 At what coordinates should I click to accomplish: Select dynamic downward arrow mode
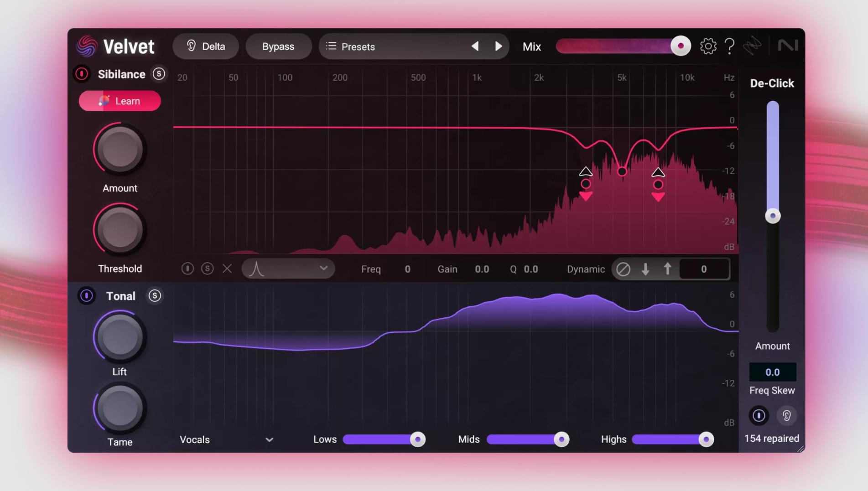[x=645, y=269]
